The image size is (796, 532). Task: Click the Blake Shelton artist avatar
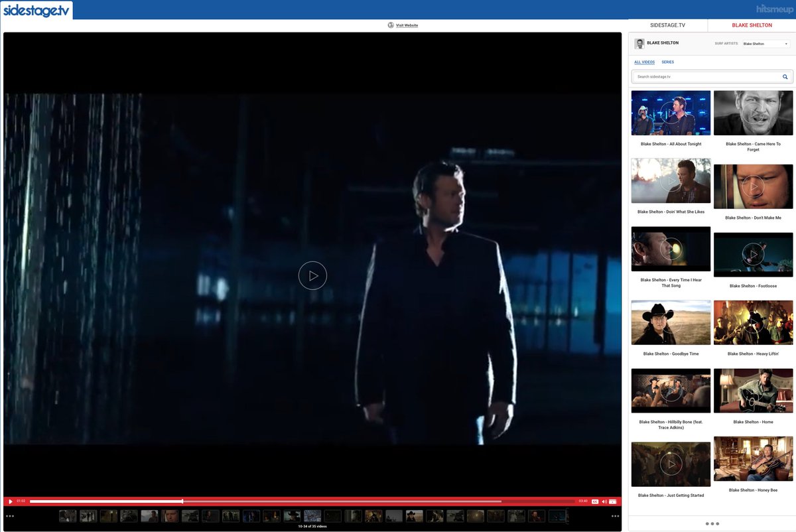tap(639, 44)
